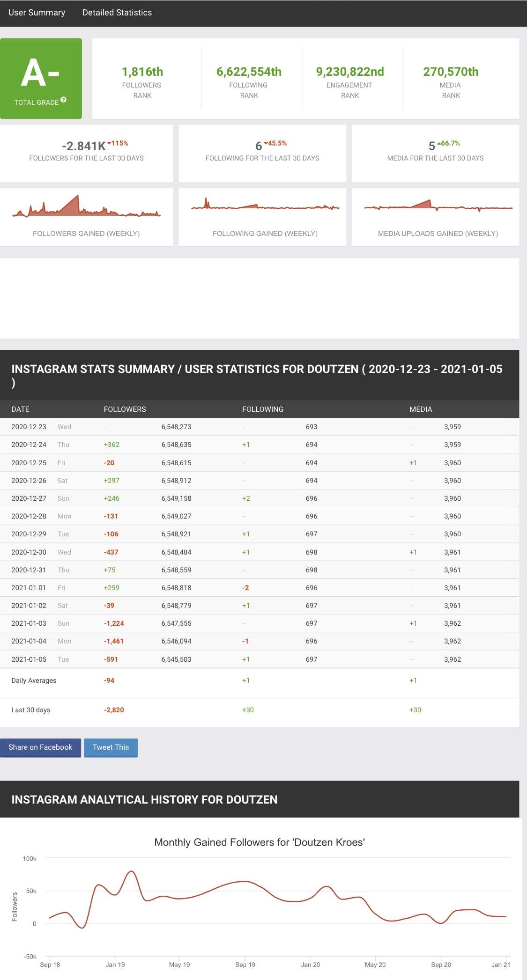
Task: Select follower change -1,461 on 2021-01-04
Action: pyautogui.click(x=114, y=641)
